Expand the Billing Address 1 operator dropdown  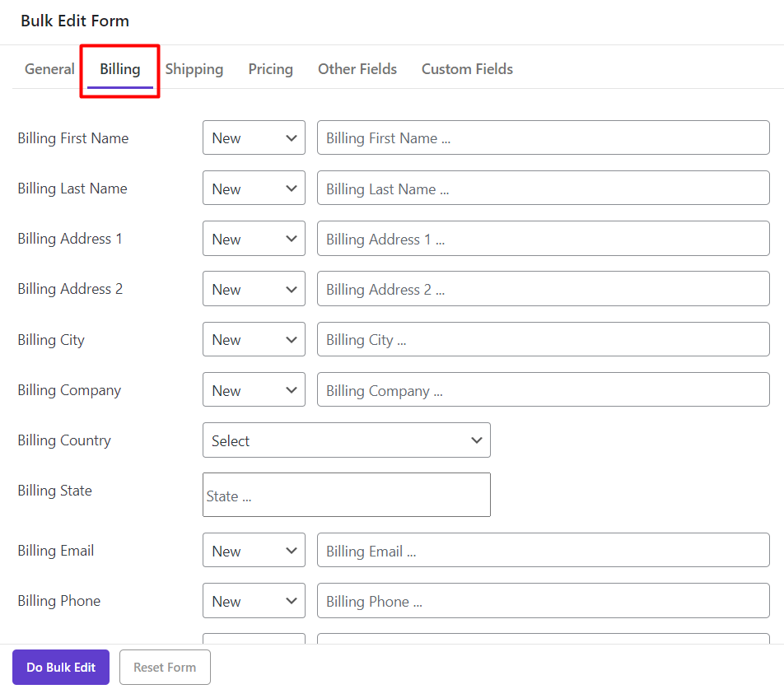coord(254,239)
